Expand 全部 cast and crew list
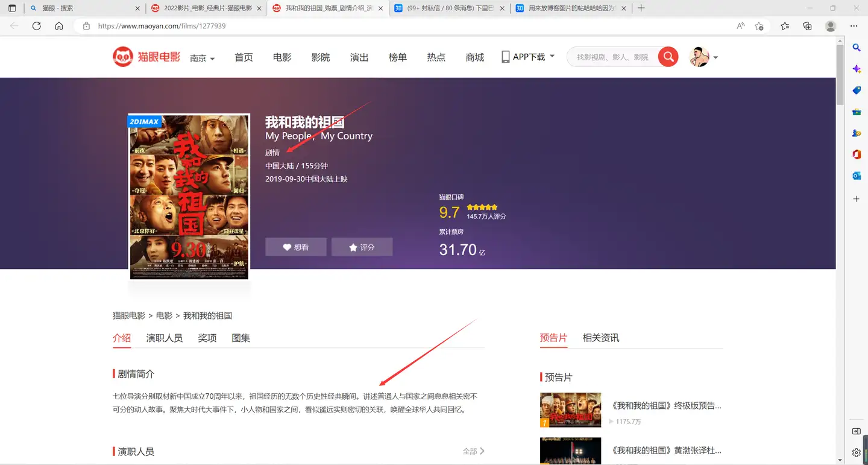868x465 pixels. 474,451
